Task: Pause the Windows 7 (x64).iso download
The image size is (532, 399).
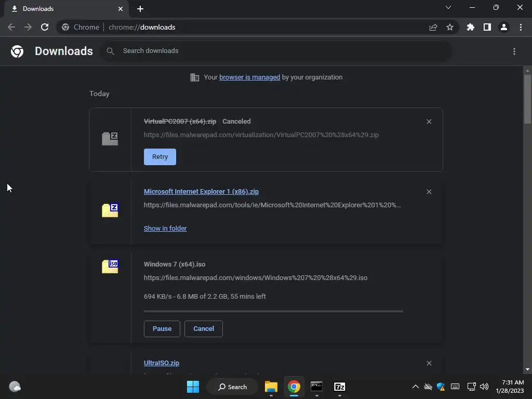Action: [x=162, y=329]
